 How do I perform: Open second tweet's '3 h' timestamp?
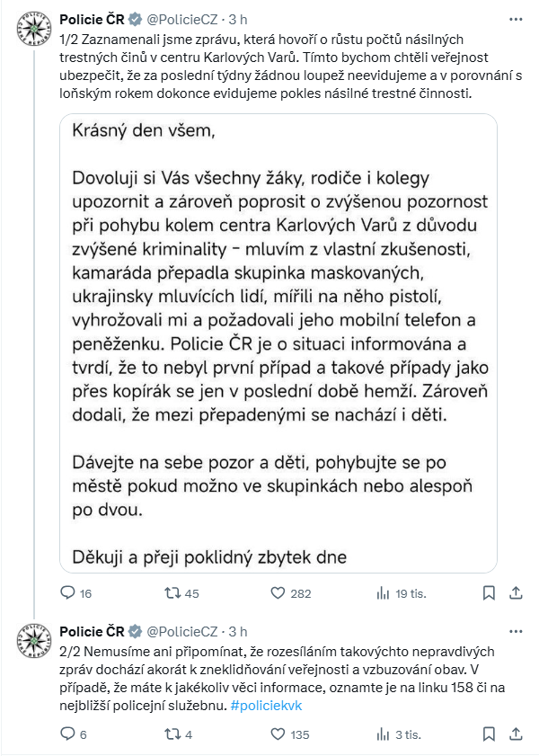238,631
